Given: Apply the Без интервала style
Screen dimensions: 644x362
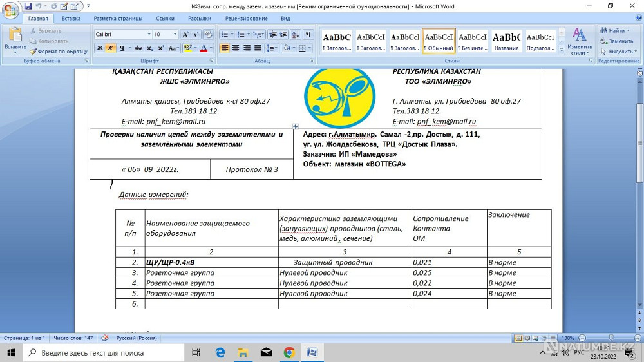Looking at the screenshot, I should tap(473, 41).
